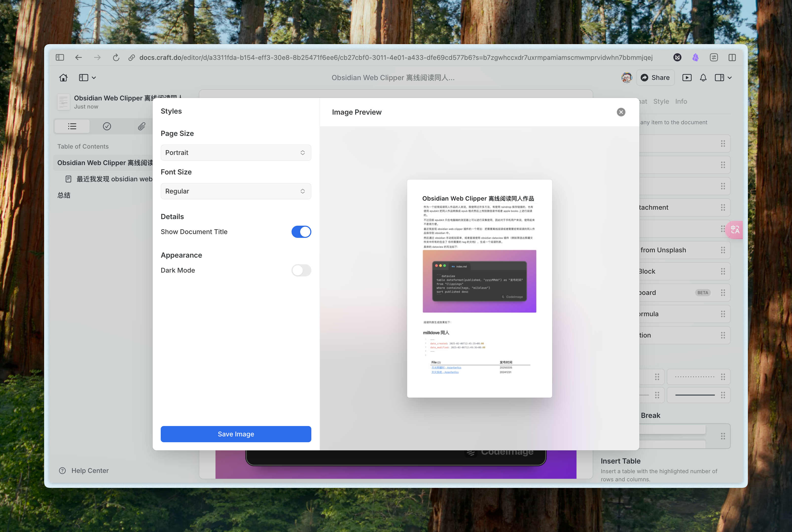This screenshot has height=532, width=792.
Task: Switch to the Info tab
Action: (681, 101)
